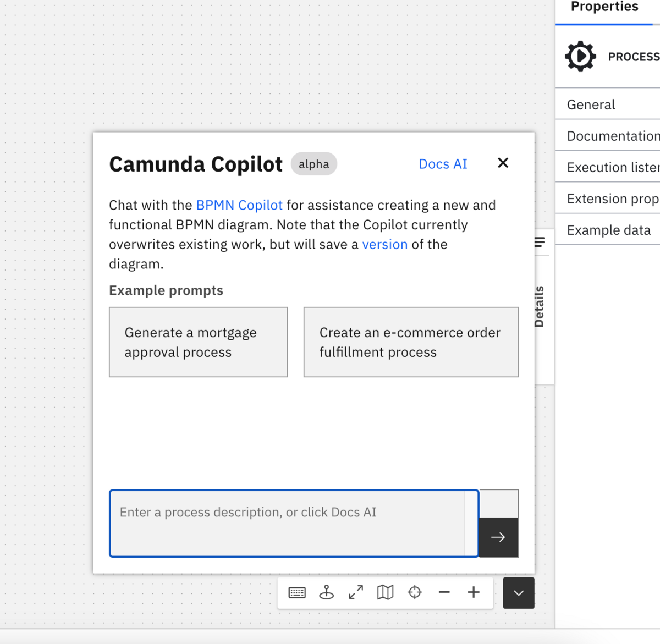Show keyboard shortcuts via keyboard icon

tap(297, 593)
